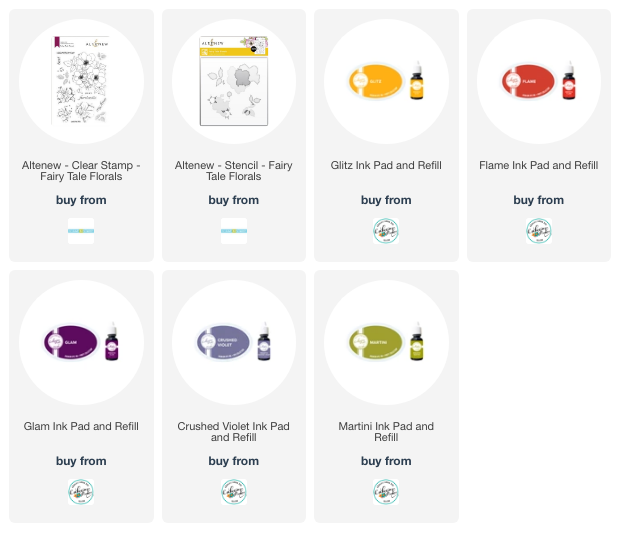Open the Flame Ink Pad and Refill title

539,165
